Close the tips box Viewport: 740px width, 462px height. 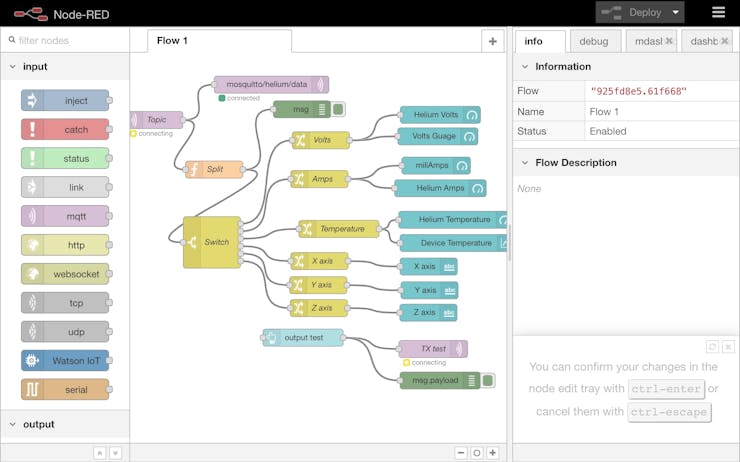coord(728,347)
